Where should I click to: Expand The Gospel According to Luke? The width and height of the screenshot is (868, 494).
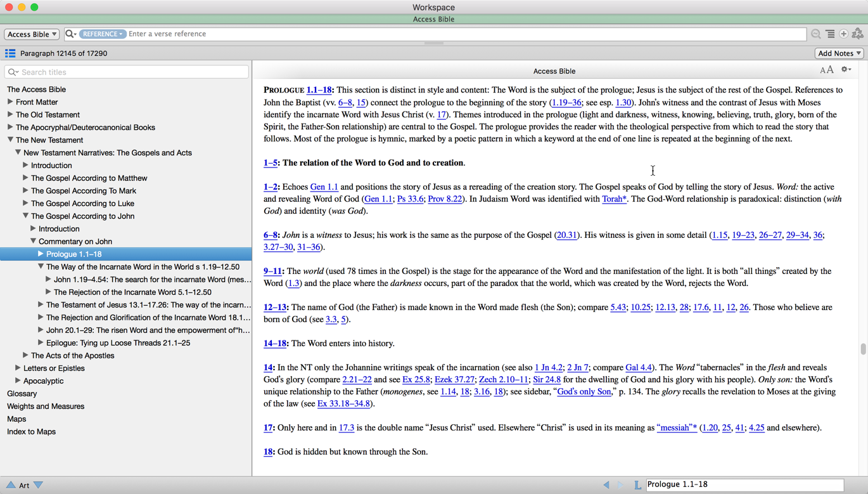click(25, 203)
